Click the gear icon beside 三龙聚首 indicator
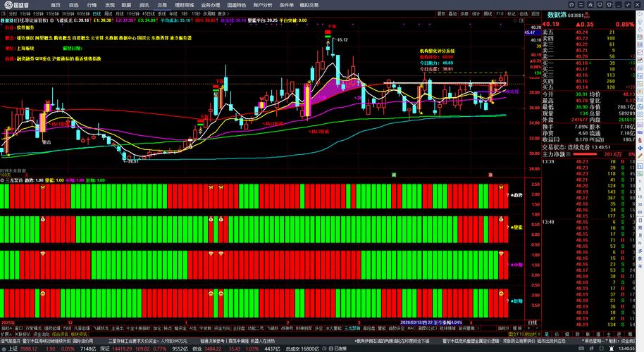Image resolution: width=644 pixels, height=352 pixels. pyautogui.click(x=2, y=180)
